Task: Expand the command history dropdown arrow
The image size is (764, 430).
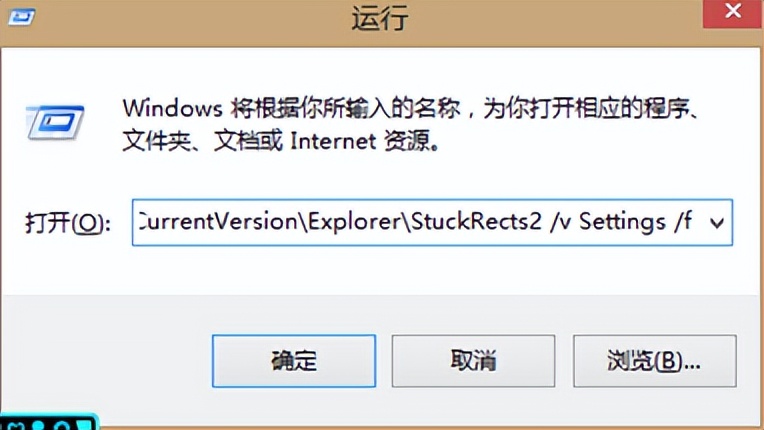Action: pos(716,223)
